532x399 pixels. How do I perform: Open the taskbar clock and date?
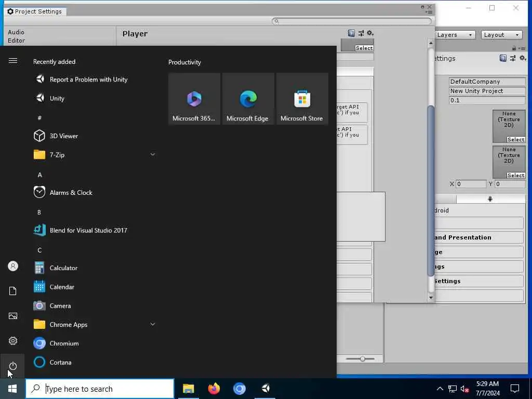[487, 389]
